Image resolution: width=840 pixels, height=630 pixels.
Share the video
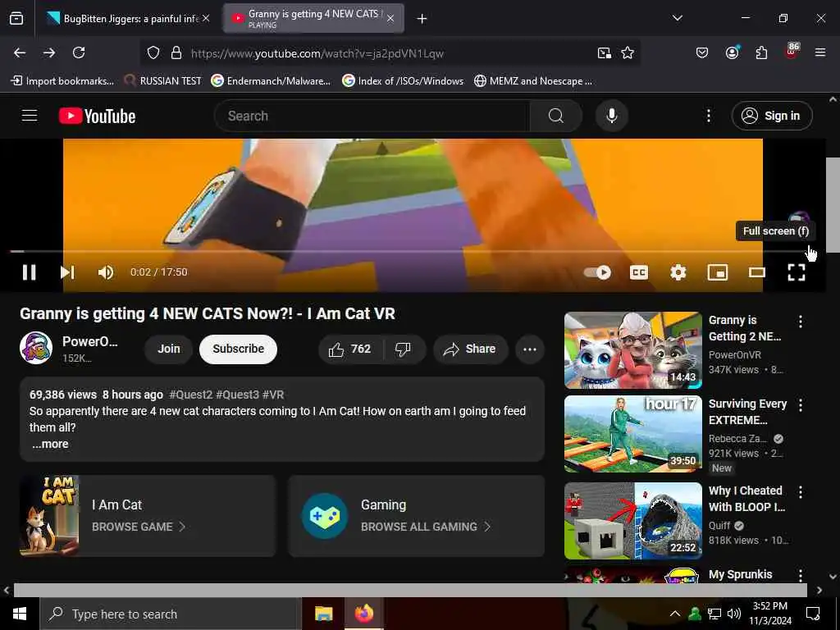[x=470, y=349]
